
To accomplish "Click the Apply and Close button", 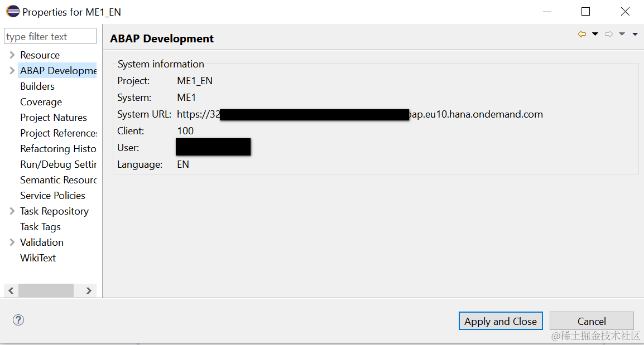I will click(x=500, y=321).
